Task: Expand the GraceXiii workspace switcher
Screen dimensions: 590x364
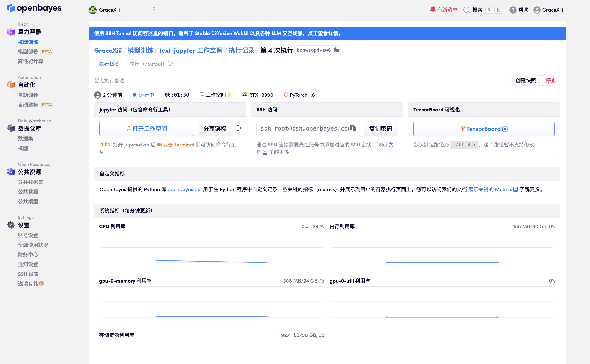Action: point(153,9)
